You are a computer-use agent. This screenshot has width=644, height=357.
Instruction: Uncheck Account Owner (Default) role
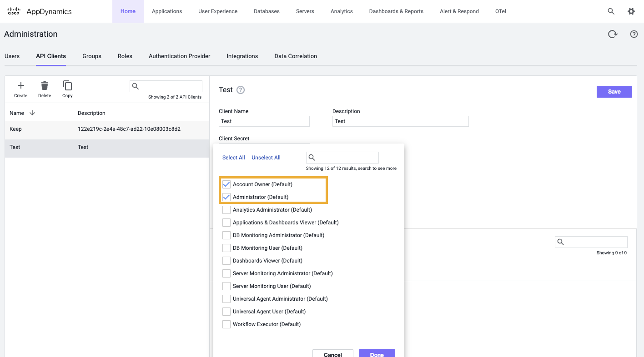(226, 184)
